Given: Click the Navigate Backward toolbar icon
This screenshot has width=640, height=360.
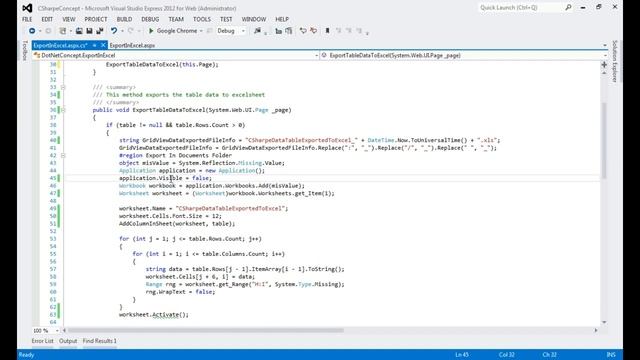Looking at the screenshot, I should pyautogui.click(x=32, y=31).
